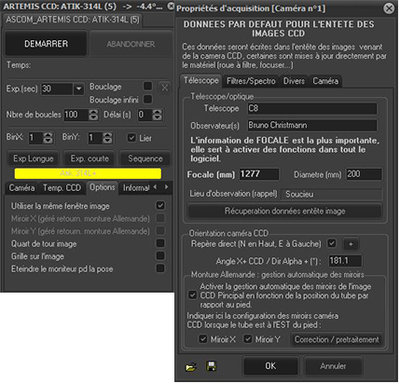Click the X icon next to Bouclage
400x384 pixels.
coord(165,88)
